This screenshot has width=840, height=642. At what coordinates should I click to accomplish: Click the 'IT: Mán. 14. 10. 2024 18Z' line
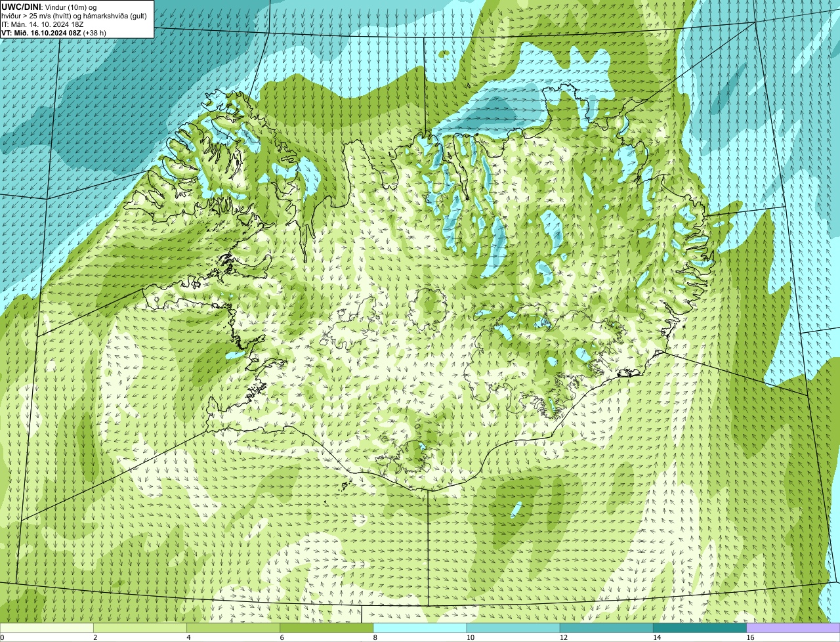(42, 24)
